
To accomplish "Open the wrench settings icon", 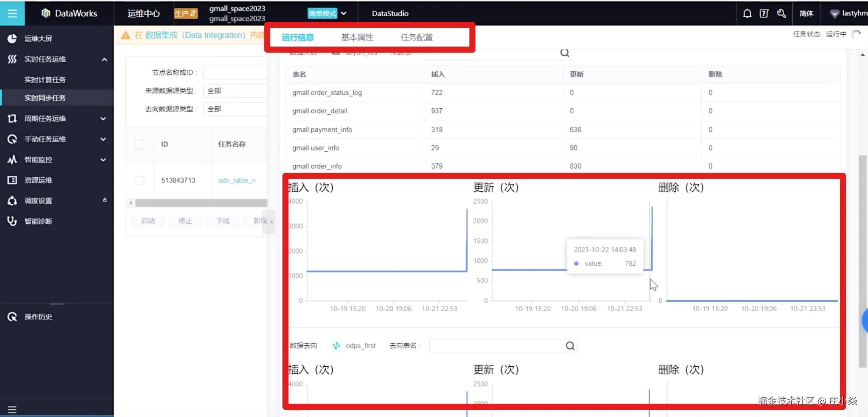I will 781,13.
